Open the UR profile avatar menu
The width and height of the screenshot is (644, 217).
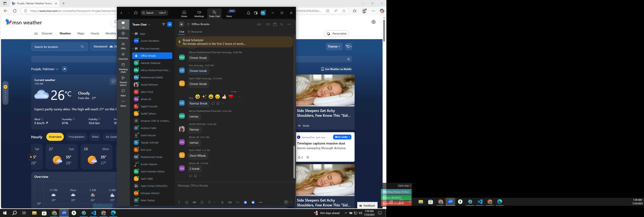pyautogui.click(x=263, y=13)
